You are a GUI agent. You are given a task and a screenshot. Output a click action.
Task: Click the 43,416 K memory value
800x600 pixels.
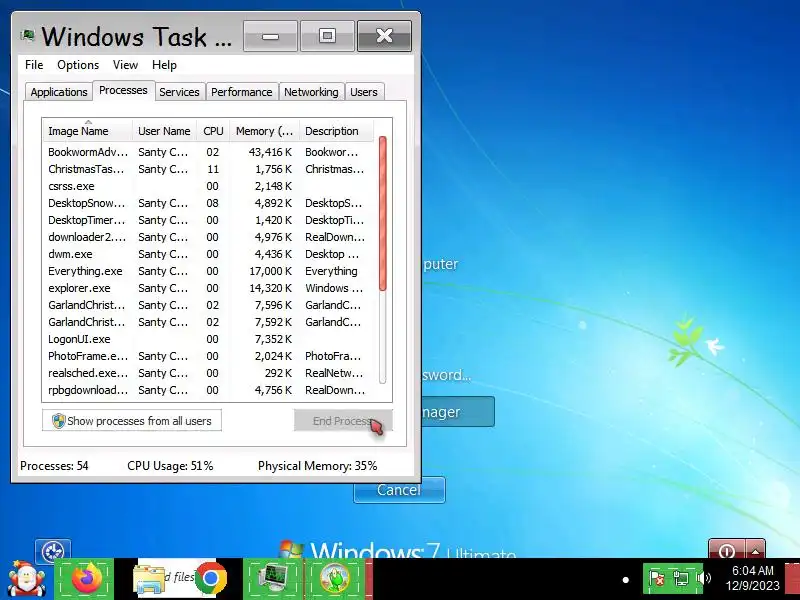click(270, 152)
